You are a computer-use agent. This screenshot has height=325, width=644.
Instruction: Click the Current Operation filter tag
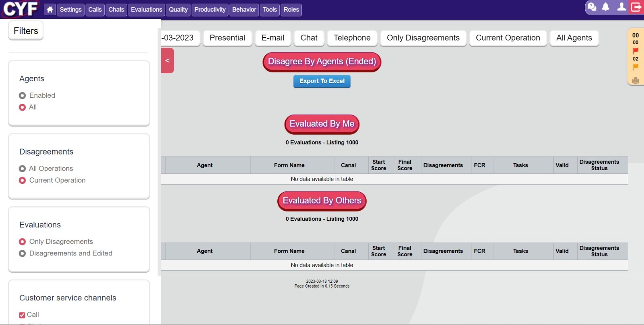[x=508, y=38]
